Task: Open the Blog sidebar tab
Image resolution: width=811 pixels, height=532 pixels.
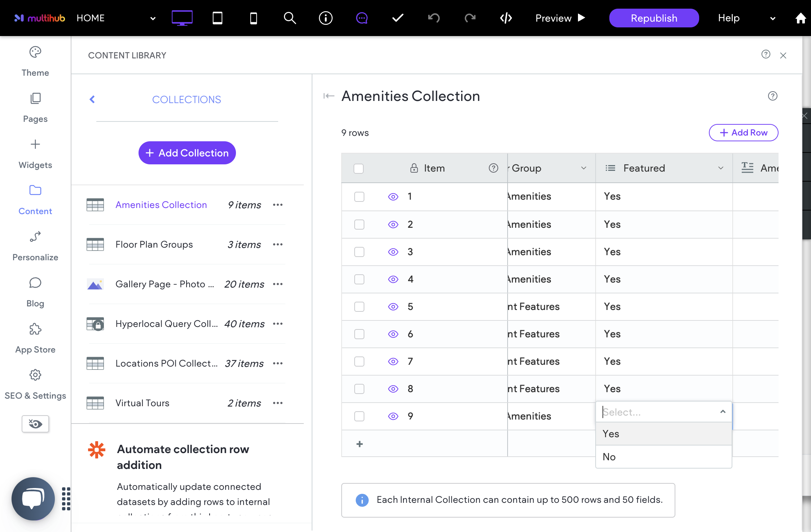Action: point(35,293)
